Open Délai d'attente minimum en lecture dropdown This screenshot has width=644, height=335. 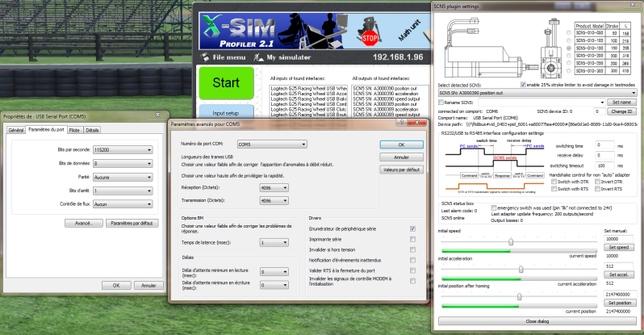click(274, 272)
